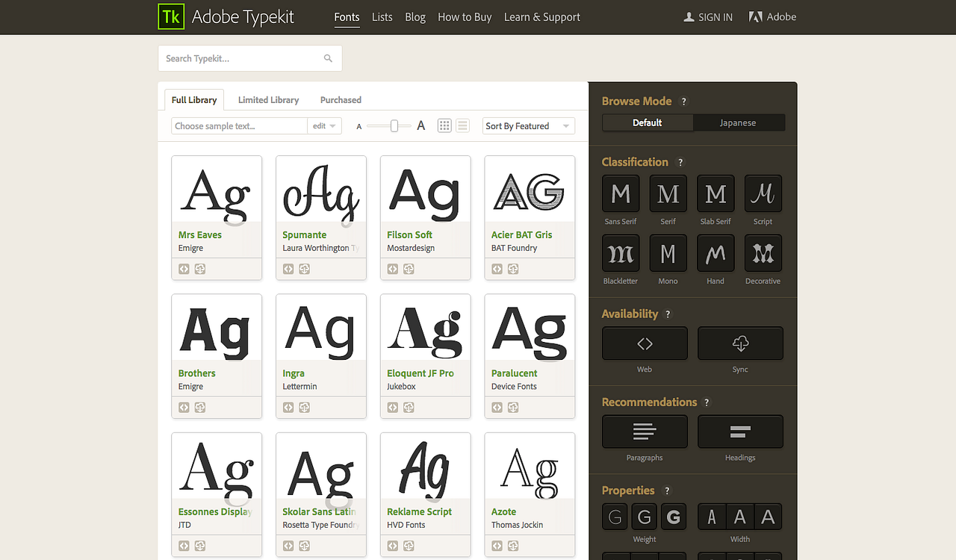Open the Eloquent JF Pro font page

coord(422,373)
